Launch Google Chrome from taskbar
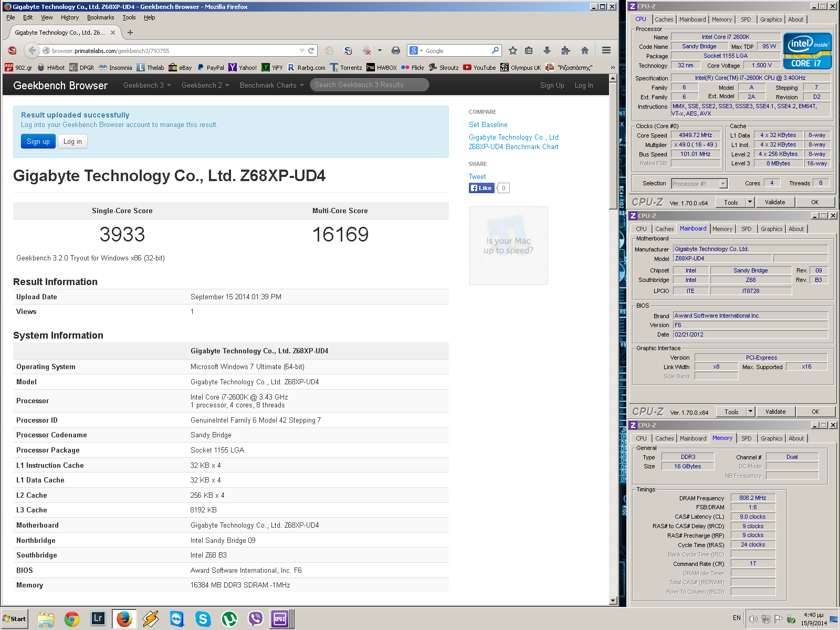Viewport: 840px width, 630px height. 72,619
